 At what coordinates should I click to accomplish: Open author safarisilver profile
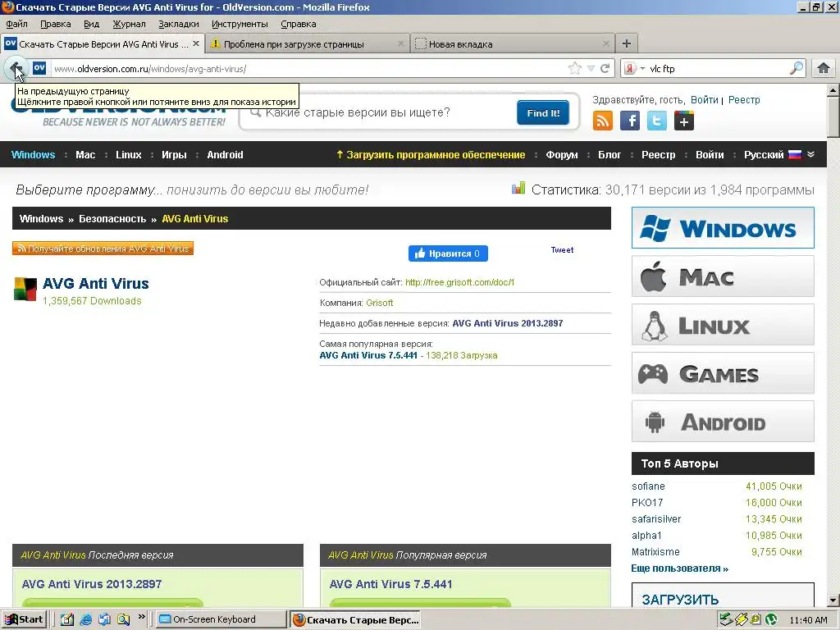click(x=656, y=519)
